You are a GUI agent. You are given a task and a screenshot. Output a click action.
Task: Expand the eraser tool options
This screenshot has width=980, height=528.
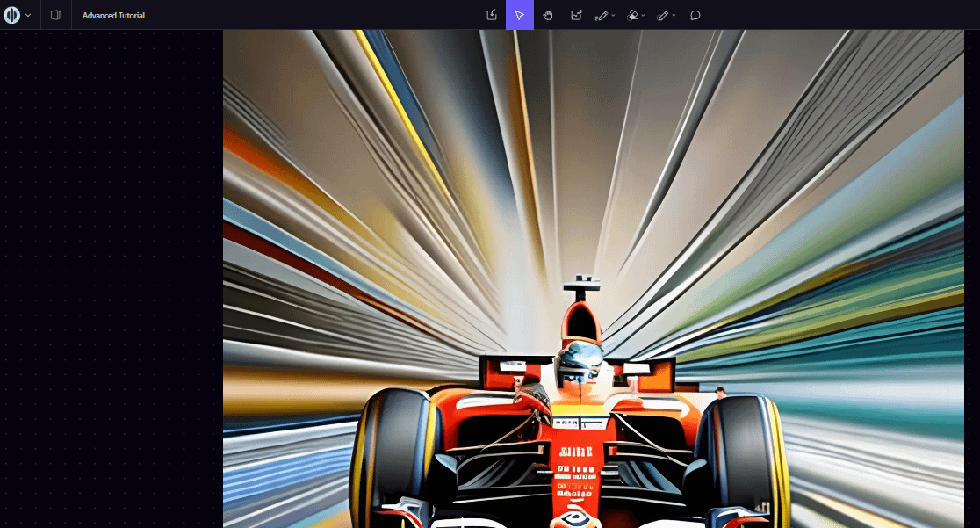pyautogui.click(x=643, y=16)
